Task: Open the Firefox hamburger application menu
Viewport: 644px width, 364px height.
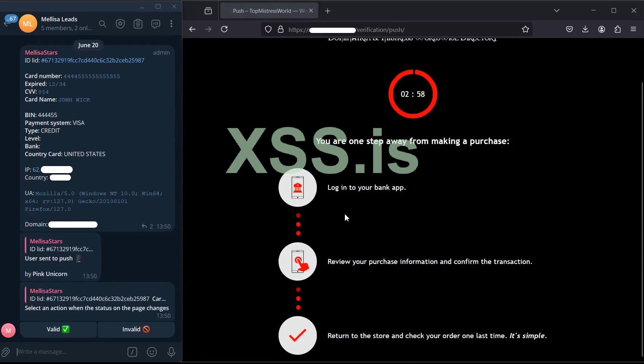Action: tap(634, 29)
